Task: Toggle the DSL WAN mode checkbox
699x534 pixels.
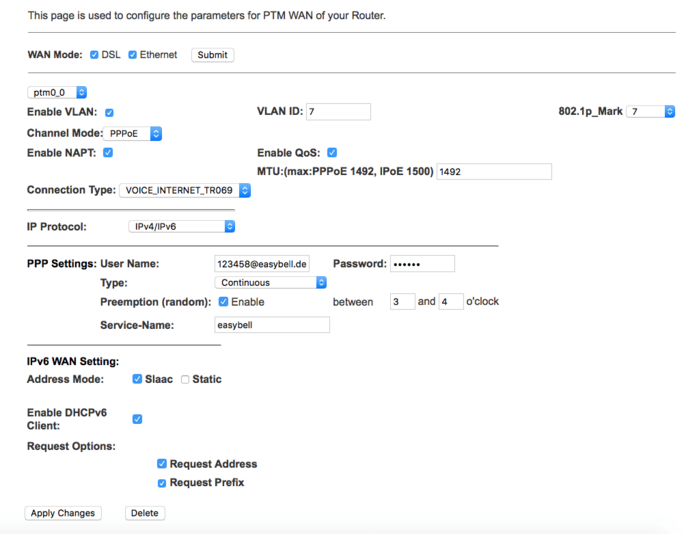Action: [94, 55]
